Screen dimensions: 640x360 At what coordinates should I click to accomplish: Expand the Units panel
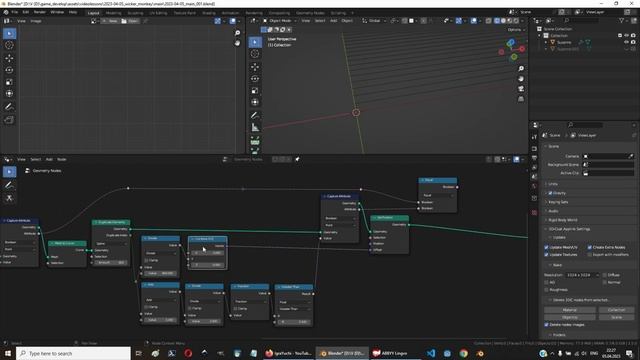(x=553, y=184)
